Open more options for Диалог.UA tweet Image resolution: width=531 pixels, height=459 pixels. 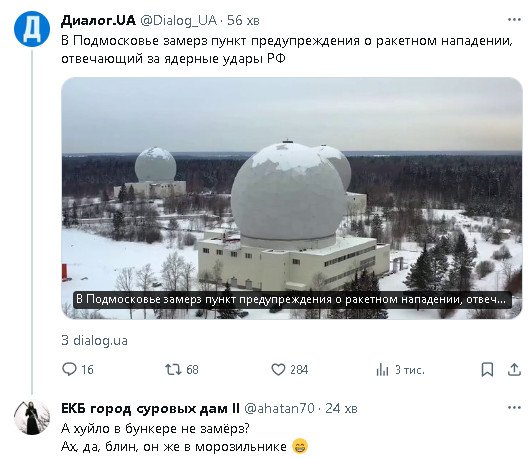(x=514, y=20)
